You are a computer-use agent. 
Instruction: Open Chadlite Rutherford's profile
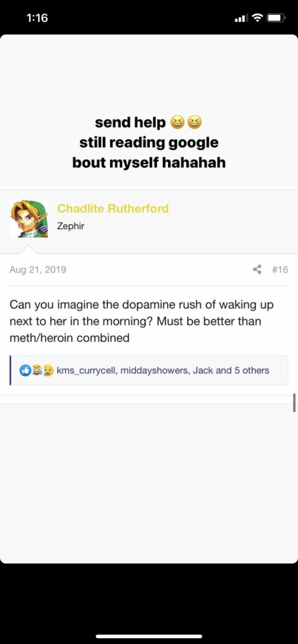pyautogui.click(x=113, y=209)
